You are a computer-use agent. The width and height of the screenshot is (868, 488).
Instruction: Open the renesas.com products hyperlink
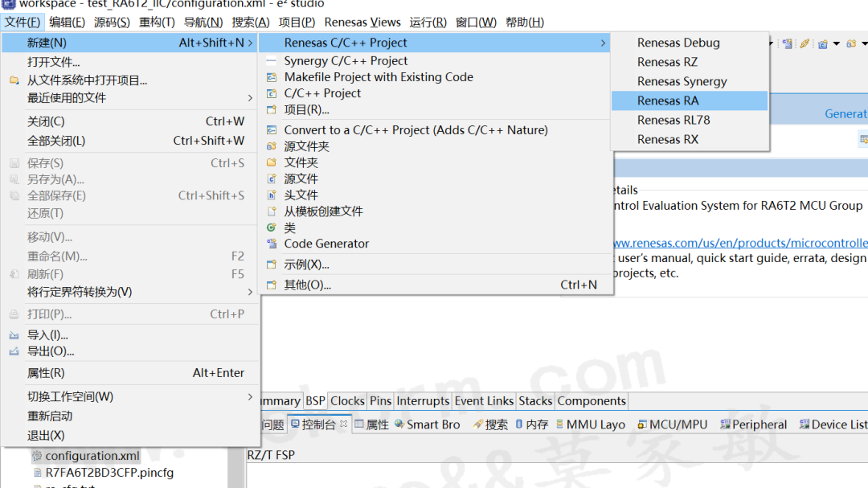click(740, 243)
